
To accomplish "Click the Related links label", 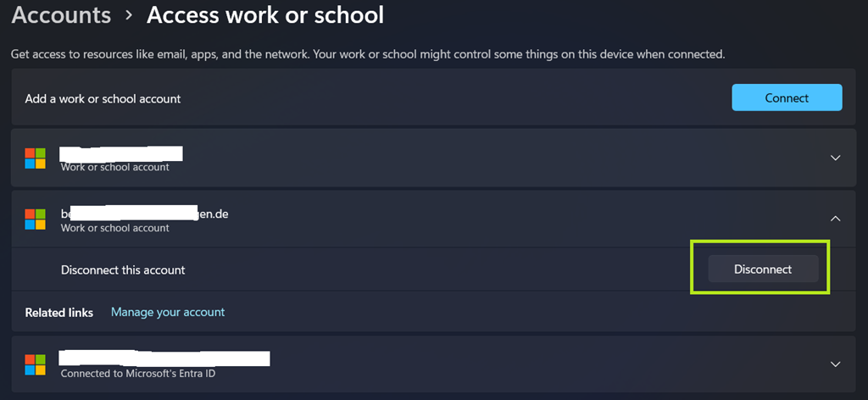I will pos(59,312).
